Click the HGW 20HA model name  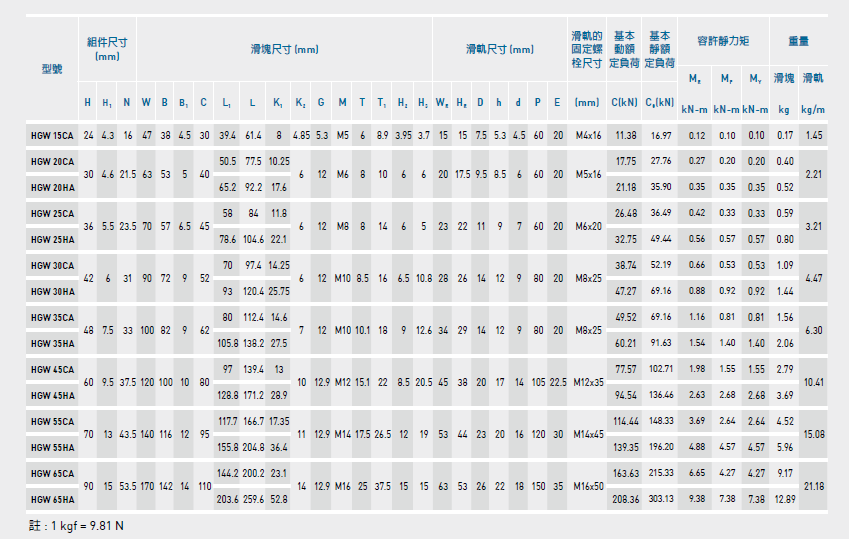click(51, 187)
